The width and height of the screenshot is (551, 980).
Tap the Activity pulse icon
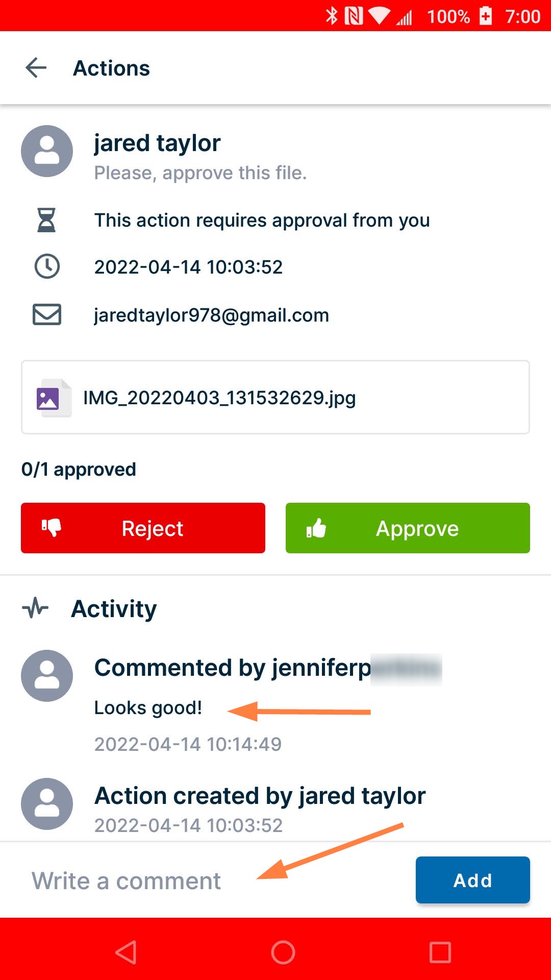(35, 608)
